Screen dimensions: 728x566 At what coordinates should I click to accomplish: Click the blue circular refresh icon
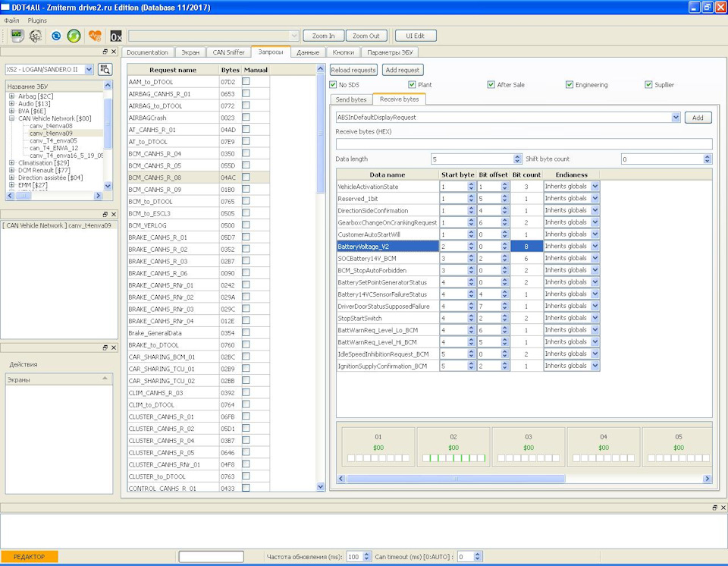[56, 36]
